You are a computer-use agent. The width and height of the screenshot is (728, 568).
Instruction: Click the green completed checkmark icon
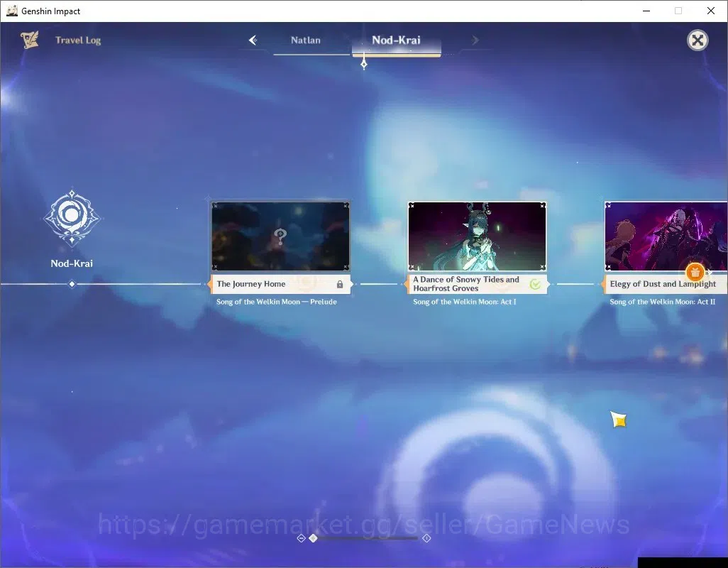(535, 284)
